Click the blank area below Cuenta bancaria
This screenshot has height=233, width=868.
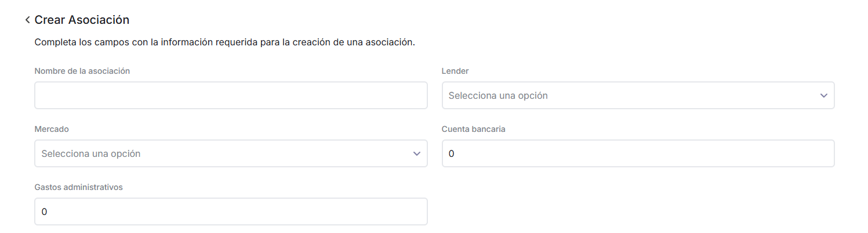pyautogui.click(x=638, y=203)
